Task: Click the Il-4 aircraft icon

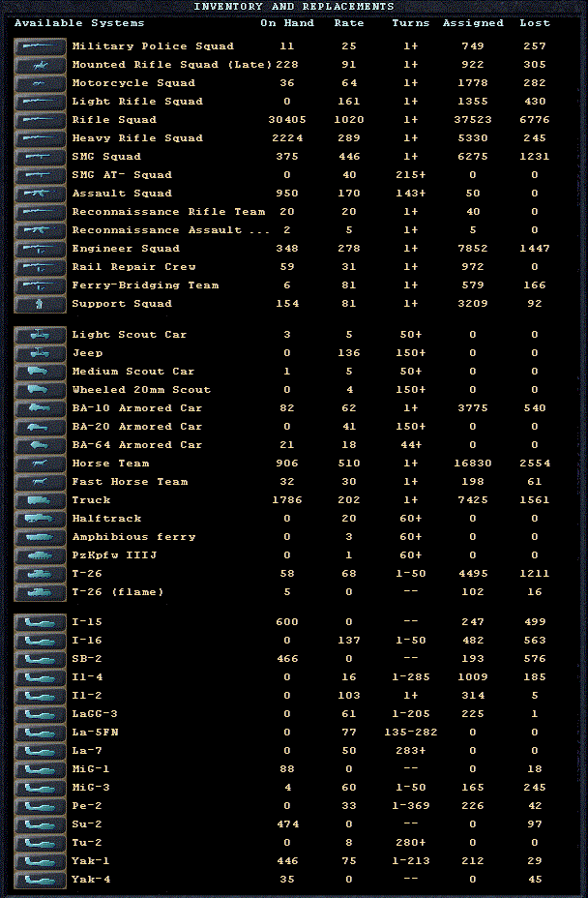Action: (x=40, y=677)
